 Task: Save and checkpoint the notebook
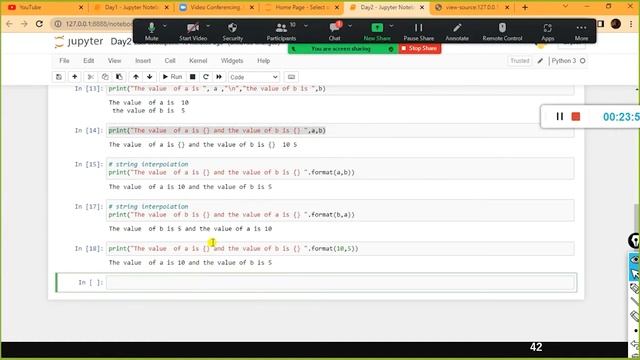click(x=59, y=77)
